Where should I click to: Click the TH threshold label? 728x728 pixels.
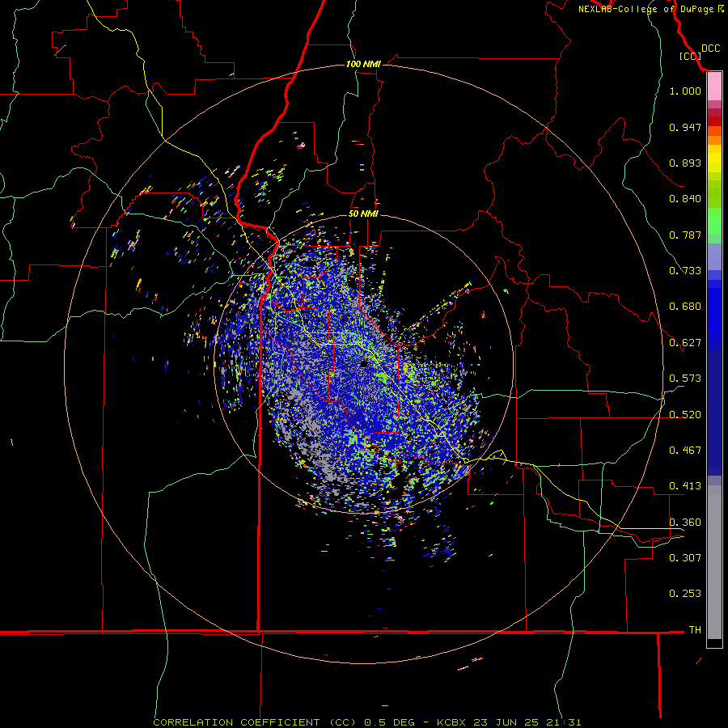[x=695, y=630]
